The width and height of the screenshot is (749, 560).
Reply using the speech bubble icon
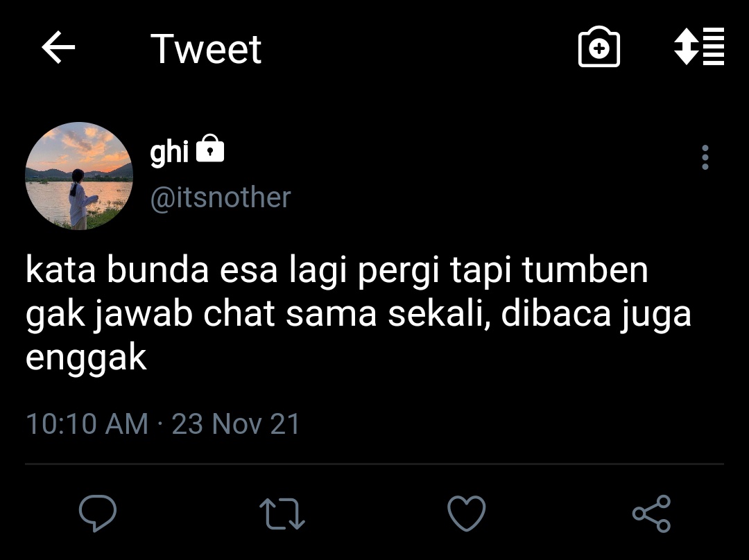coord(98,513)
